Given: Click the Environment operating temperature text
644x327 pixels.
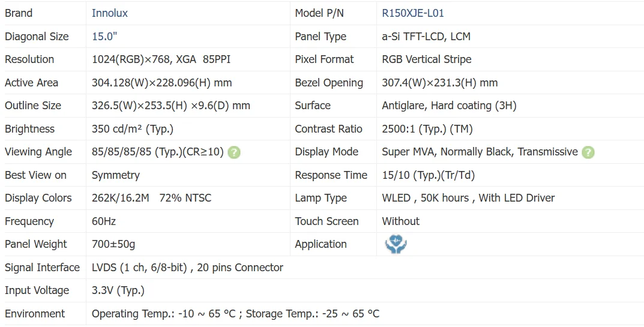Looking at the screenshot, I should [x=163, y=313].
